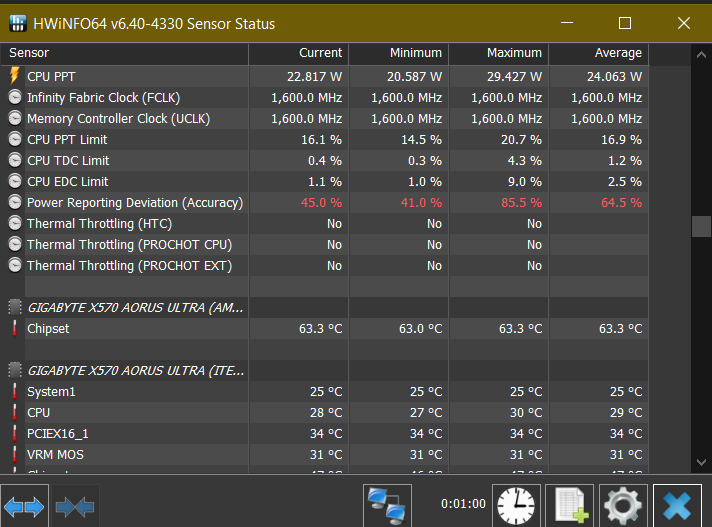This screenshot has width=712, height=527.
Task: Select the Thermal Throttling (HTC) label
Action: click(x=99, y=224)
